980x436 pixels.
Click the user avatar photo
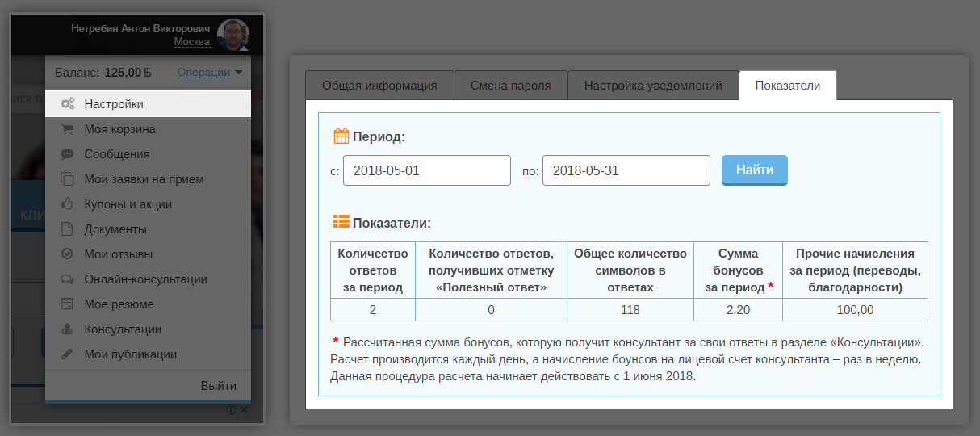point(233,35)
